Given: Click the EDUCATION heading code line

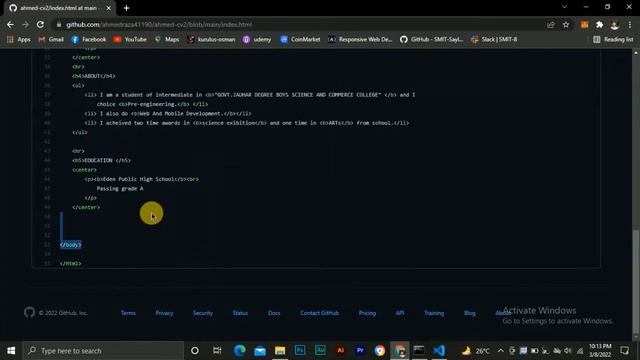Looking at the screenshot, I should point(101,160).
